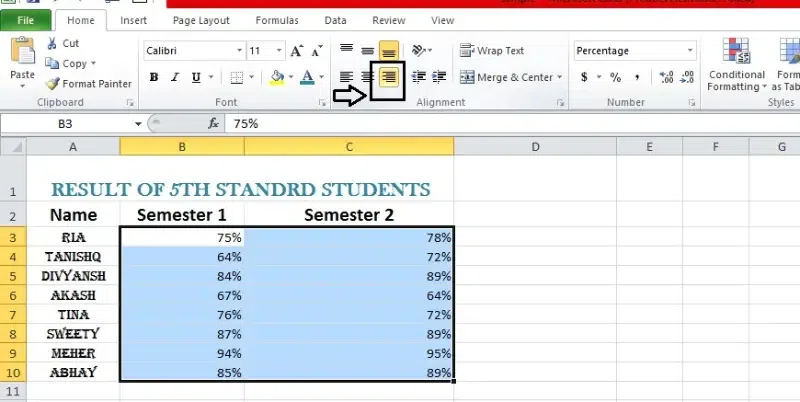Open Conditional Formatting
The height and width of the screenshot is (402, 800).
coord(736,65)
